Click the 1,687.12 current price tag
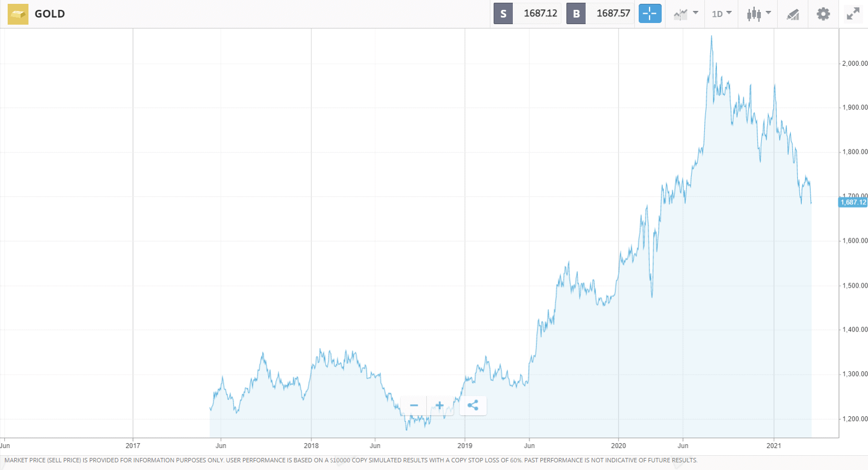868x470 pixels. coord(853,202)
